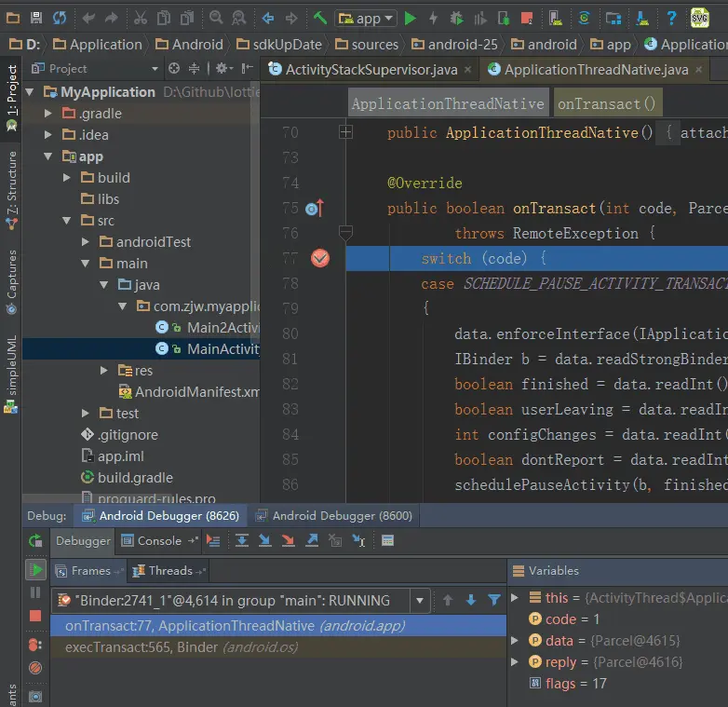Click Step Over in debugger toolbar
Image resolution: width=728 pixels, height=707 pixels.
[242, 540]
